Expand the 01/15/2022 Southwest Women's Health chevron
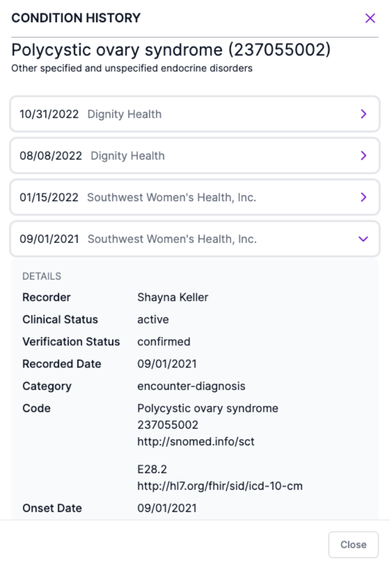 364,197
